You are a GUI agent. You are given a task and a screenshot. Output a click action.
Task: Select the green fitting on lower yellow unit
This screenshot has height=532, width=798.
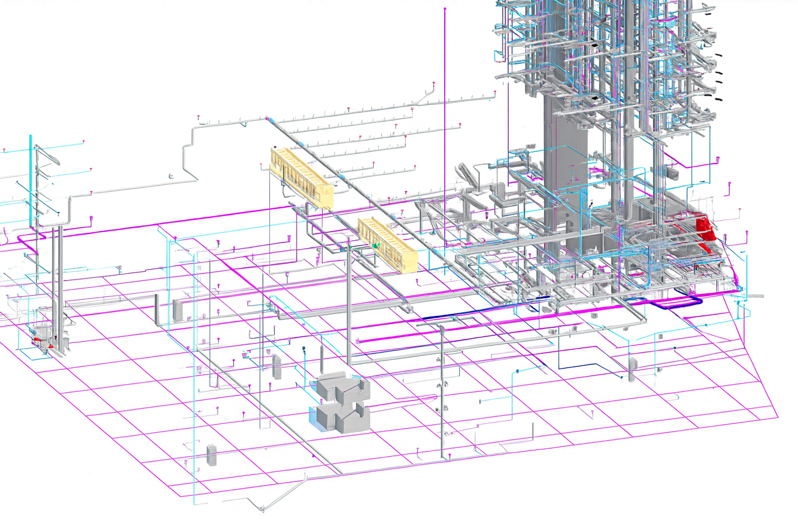pos(376,243)
